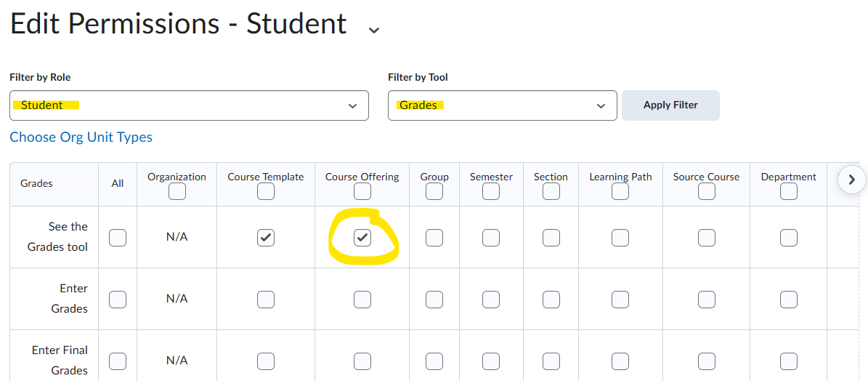Open the Filter by Role dropdown
Screen dimensions: 868x381
(189, 105)
